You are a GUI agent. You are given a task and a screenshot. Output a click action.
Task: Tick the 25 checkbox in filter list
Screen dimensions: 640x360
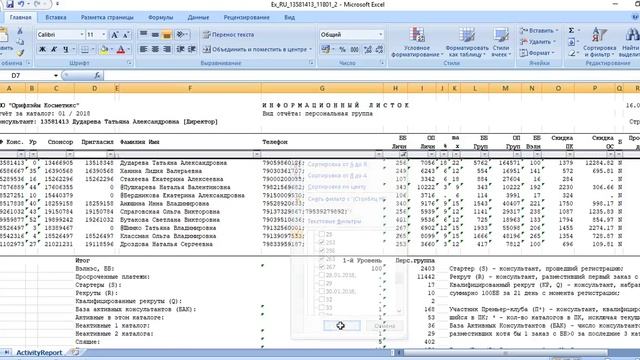point(322,234)
